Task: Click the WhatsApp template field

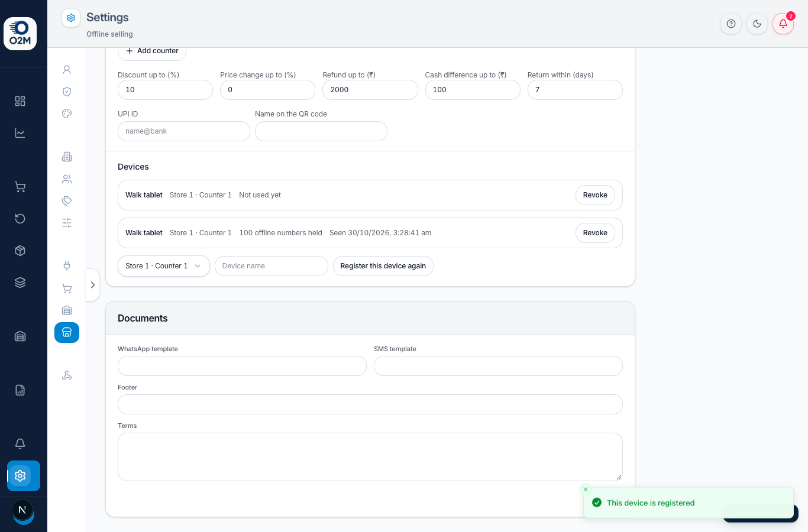Action: pos(242,366)
